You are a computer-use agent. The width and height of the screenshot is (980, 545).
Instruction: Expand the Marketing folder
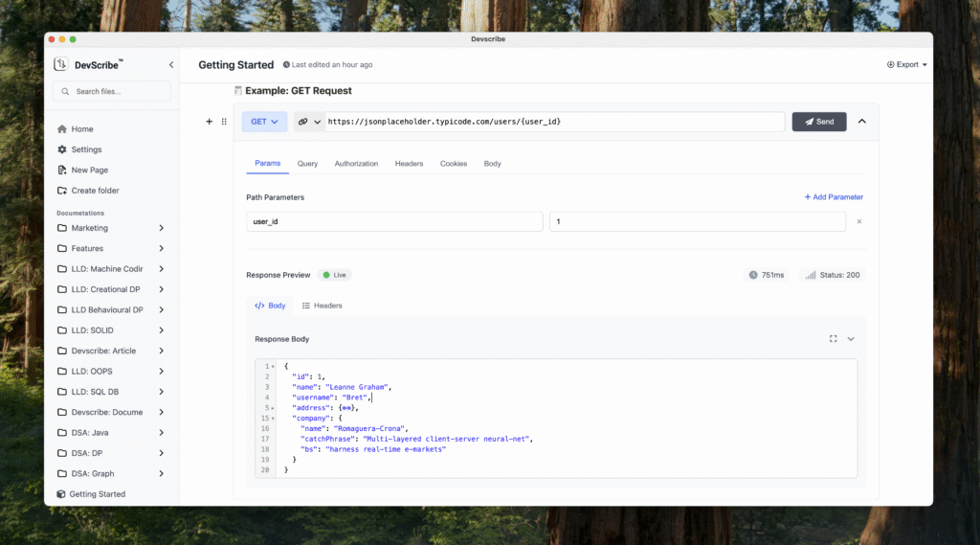(161, 228)
